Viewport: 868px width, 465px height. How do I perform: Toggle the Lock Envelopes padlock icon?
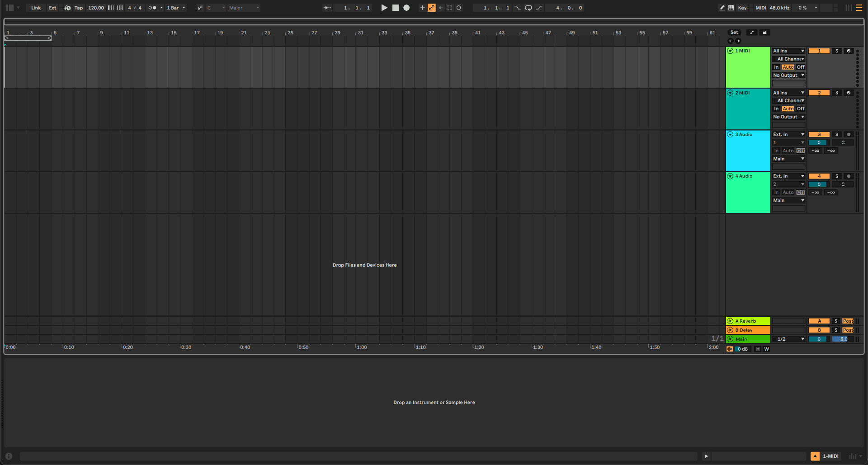point(764,33)
